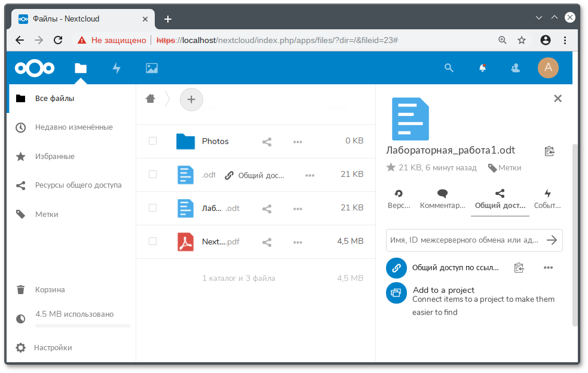Click the project round icon
Viewport: 588px width, 373px height.
point(396,293)
